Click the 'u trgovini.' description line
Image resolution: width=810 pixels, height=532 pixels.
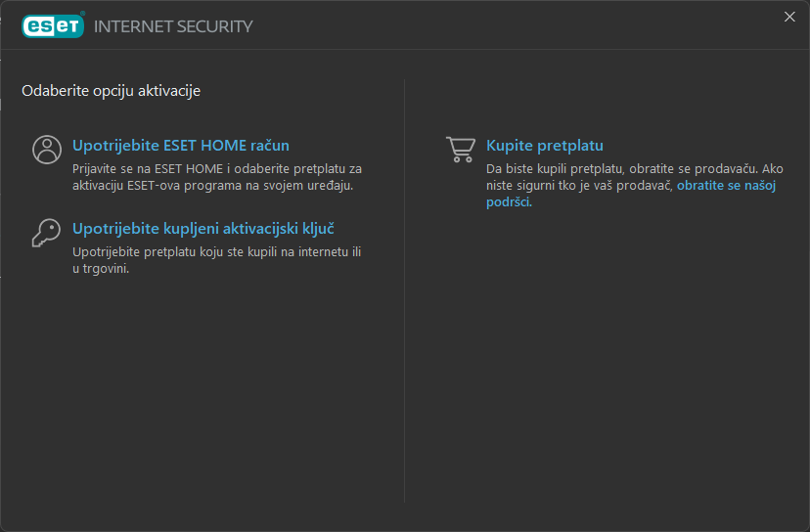point(101,269)
